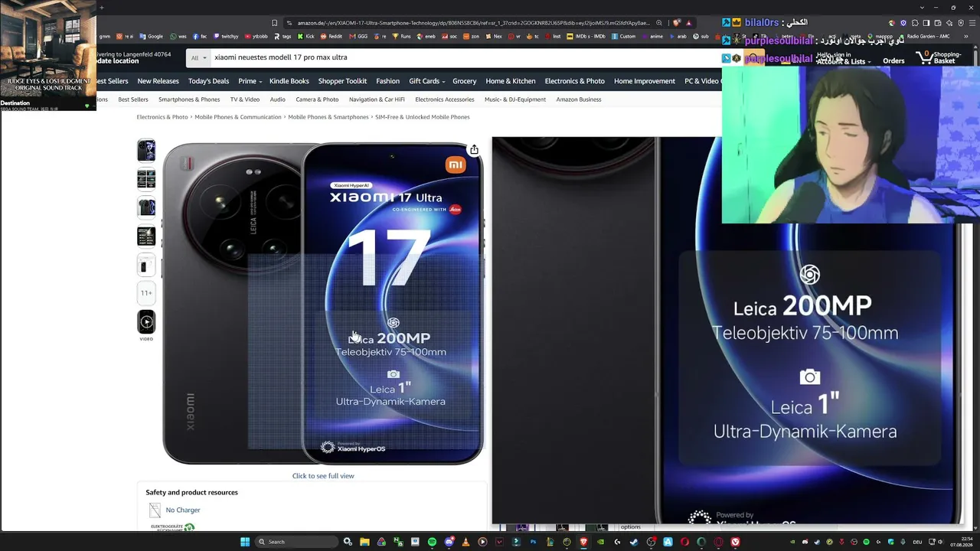Open Spotify from the taskbar
980x551 pixels.
tap(432, 542)
